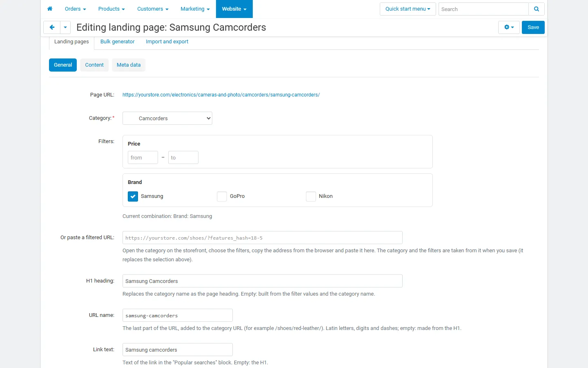
Task: Click the 'Current combination: Brand: Samsung' text
Action: coord(167,216)
